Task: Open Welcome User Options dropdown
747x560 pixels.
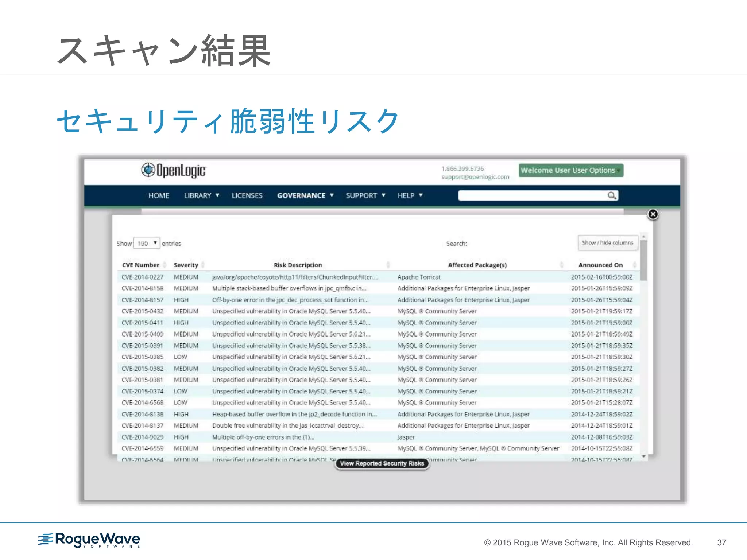Action: pyautogui.click(x=571, y=170)
